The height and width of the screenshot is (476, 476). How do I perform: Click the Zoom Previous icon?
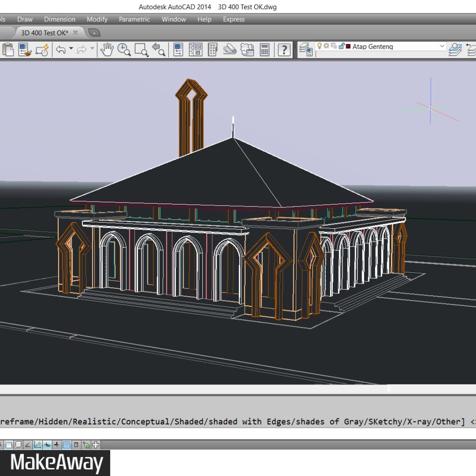coord(159,49)
